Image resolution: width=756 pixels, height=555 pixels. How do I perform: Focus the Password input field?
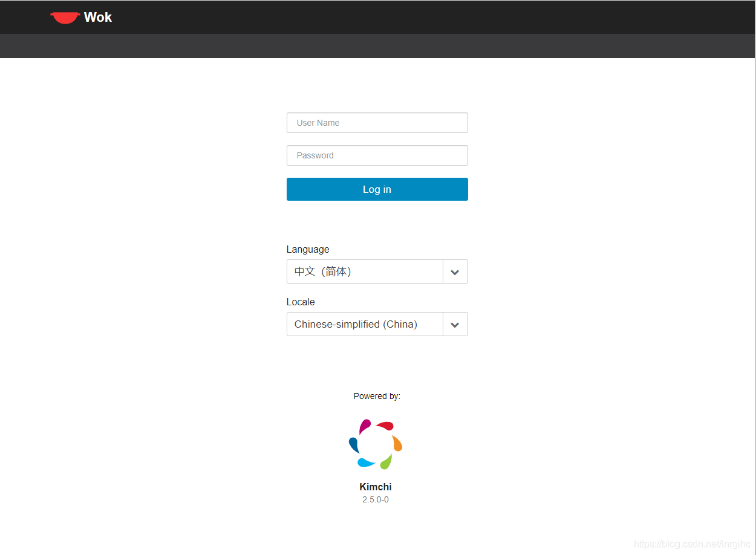click(x=377, y=155)
